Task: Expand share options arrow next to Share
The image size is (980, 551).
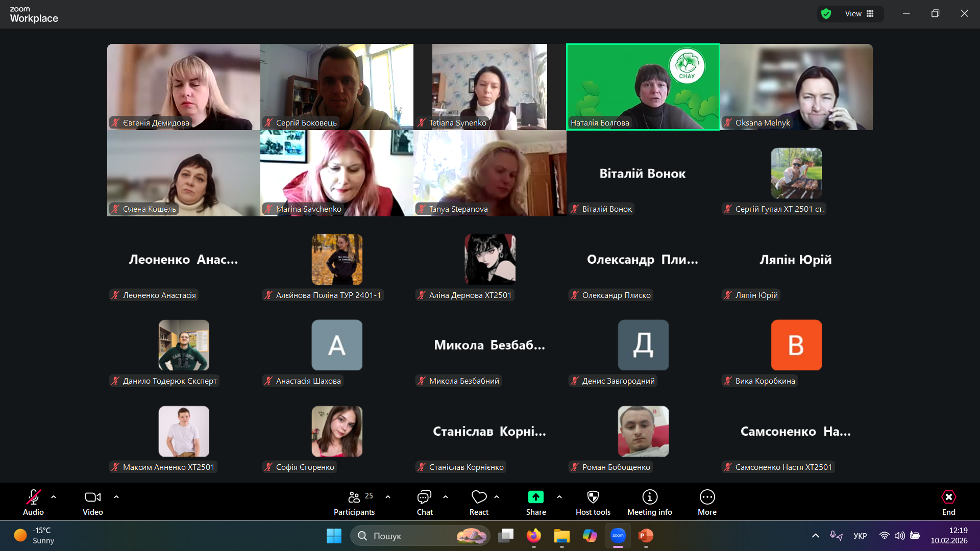Action: tap(559, 497)
